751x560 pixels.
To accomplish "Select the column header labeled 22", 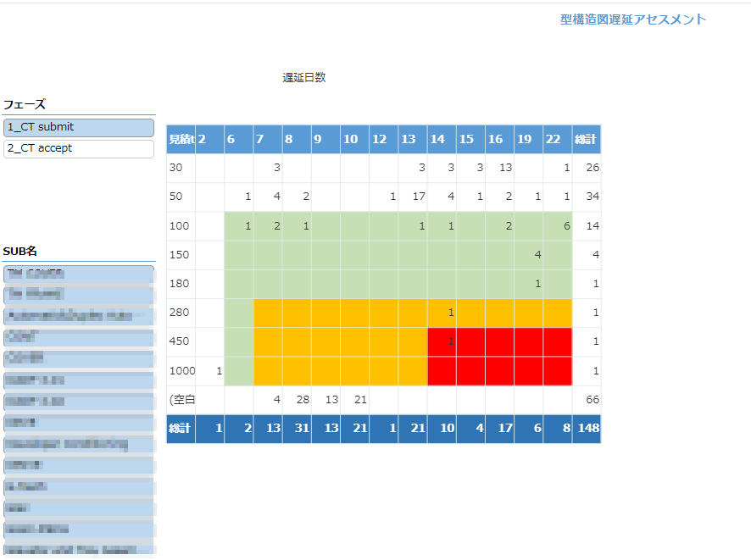I will tap(557, 139).
